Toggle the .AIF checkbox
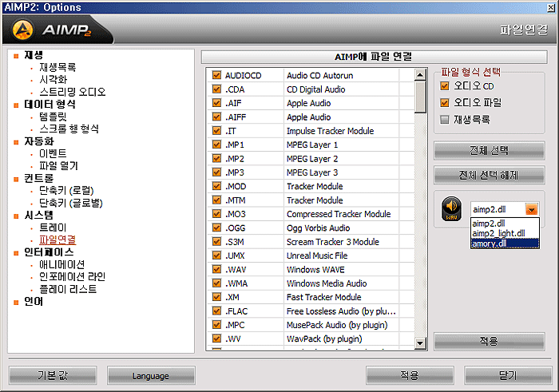 tap(216, 103)
